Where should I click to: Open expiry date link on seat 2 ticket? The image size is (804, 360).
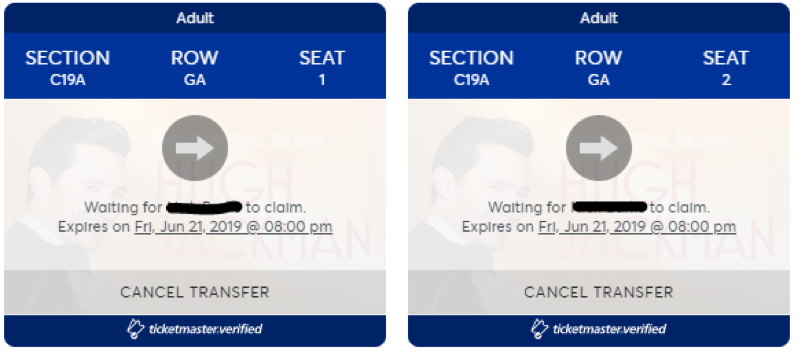(x=637, y=227)
